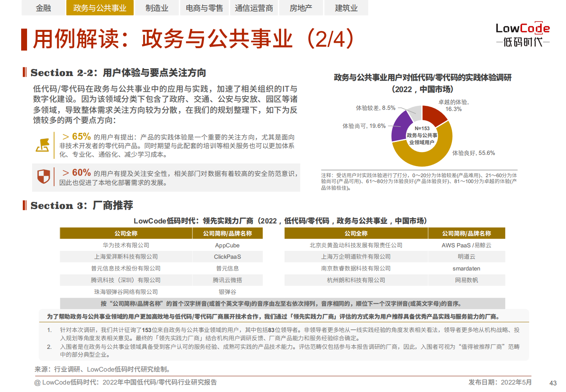
Task: Select the 金融 industry tab
Action: (43, 8)
